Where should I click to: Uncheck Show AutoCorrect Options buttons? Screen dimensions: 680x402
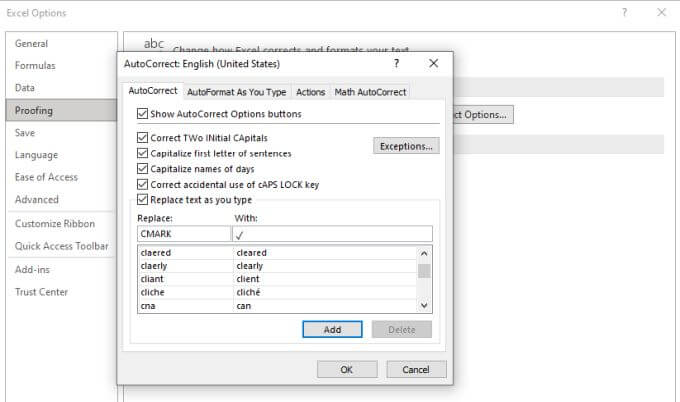click(x=142, y=114)
